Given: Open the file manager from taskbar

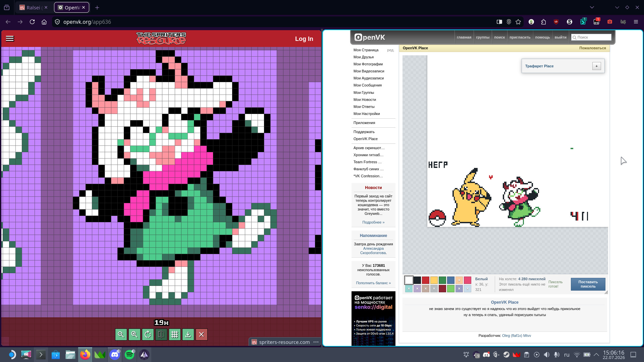Looking at the screenshot, I should pos(70,355).
